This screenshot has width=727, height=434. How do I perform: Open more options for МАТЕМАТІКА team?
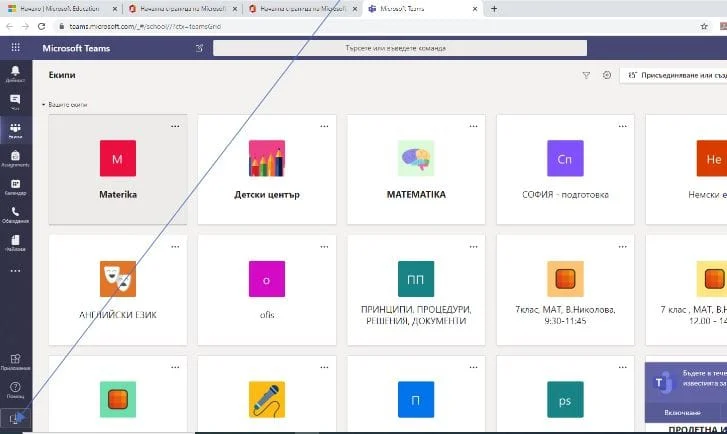tap(473, 126)
